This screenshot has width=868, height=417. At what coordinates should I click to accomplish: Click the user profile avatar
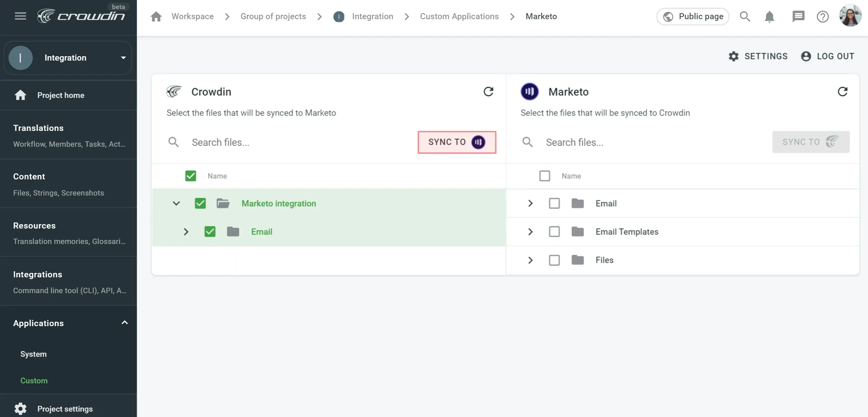850,16
